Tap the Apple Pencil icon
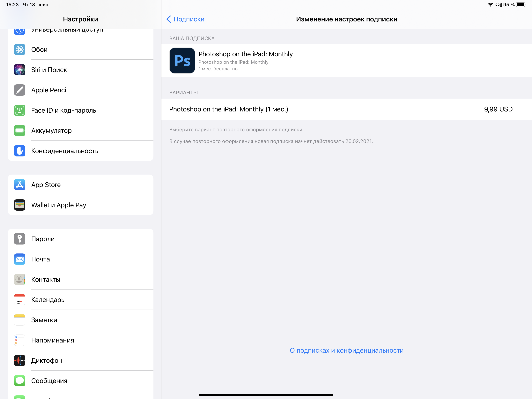The height and width of the screenshot is (399, 532). click(x=19, y=90)
